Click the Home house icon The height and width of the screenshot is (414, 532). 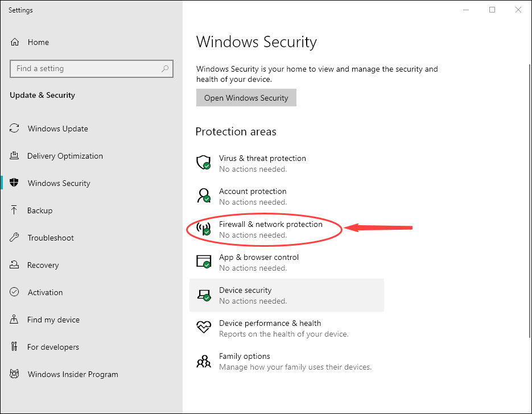[15, 42]
